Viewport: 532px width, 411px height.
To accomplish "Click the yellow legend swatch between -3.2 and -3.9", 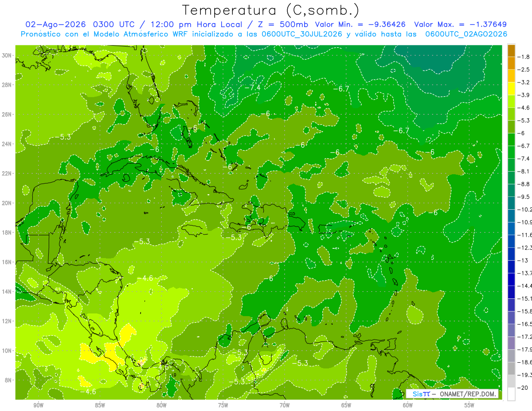I will pyautogui.click(x=511, y=89).
